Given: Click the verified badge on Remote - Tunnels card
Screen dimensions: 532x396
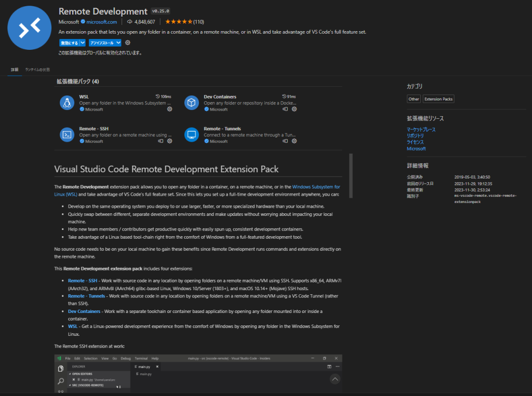Looking at the screenshot, I should (206, 141).
